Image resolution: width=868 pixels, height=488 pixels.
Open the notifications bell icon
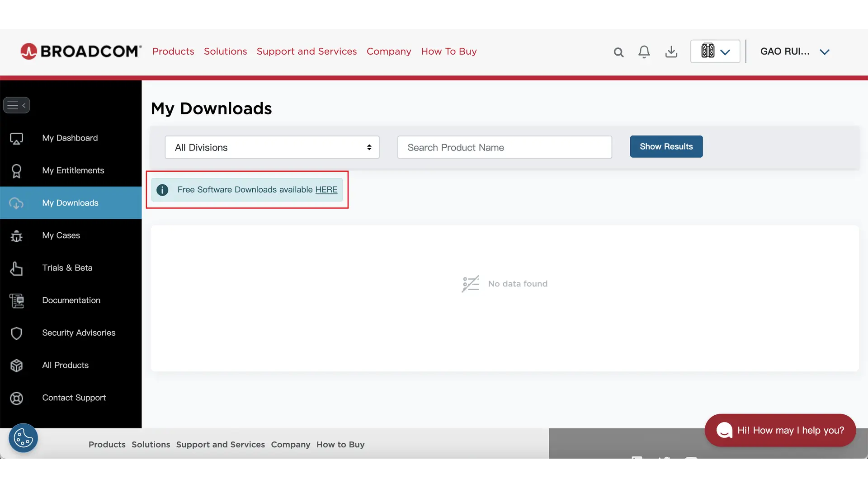[x=644, y=52]
